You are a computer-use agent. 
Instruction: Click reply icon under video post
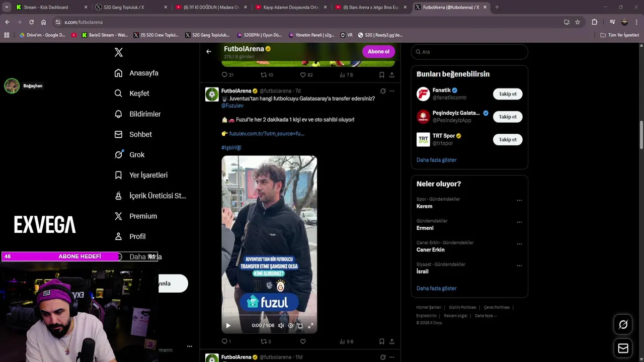point(224,341)
